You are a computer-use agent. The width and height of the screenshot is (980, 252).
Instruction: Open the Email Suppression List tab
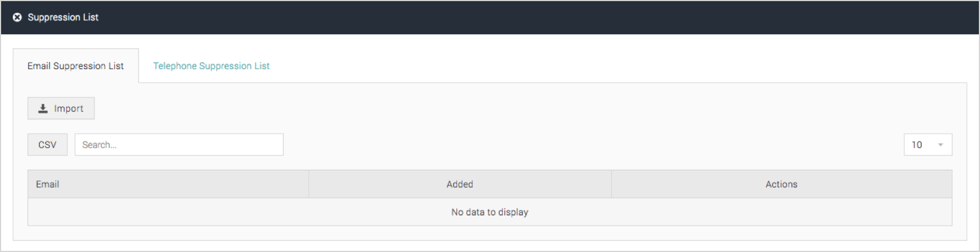75,66
